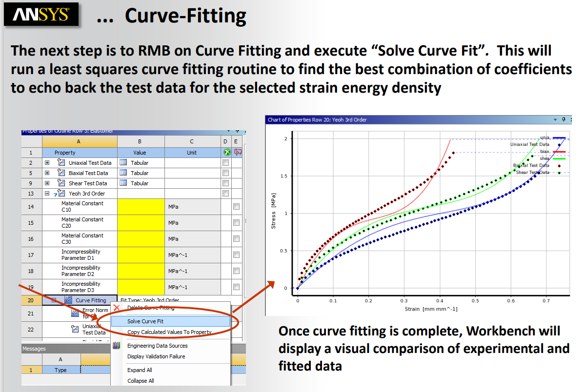Image resolution: width=587 pixels, height=392 pixels.
Task: Click the yellow value cell for Incompressibility Parameter D2
Action: coord(141,271)
